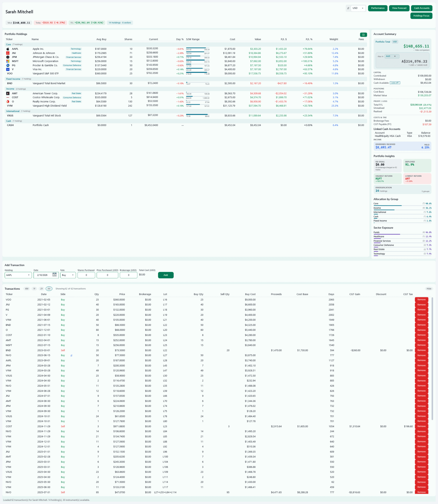Click the Microsoft logo icon
The height and width of the screenshot is (504, 438).
(x=8, y=61)
